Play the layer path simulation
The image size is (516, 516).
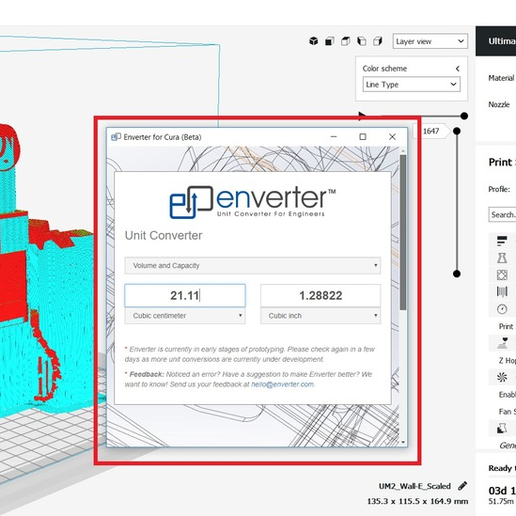[x=362, y=115]
